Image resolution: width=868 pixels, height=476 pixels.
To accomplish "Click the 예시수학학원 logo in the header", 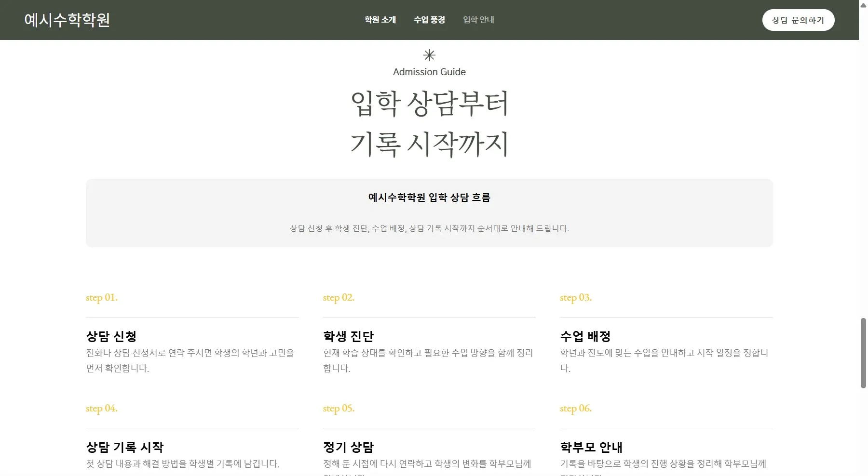I will point(67,20).
